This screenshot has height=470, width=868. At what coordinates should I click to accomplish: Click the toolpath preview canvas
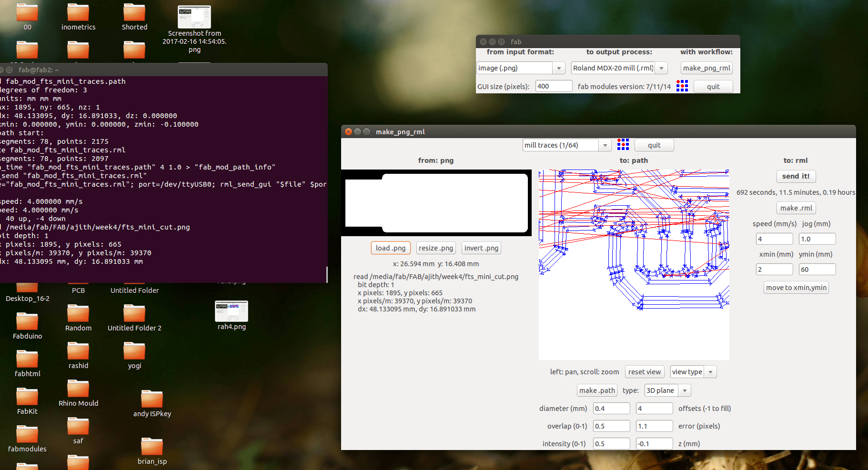pos(634,265)
